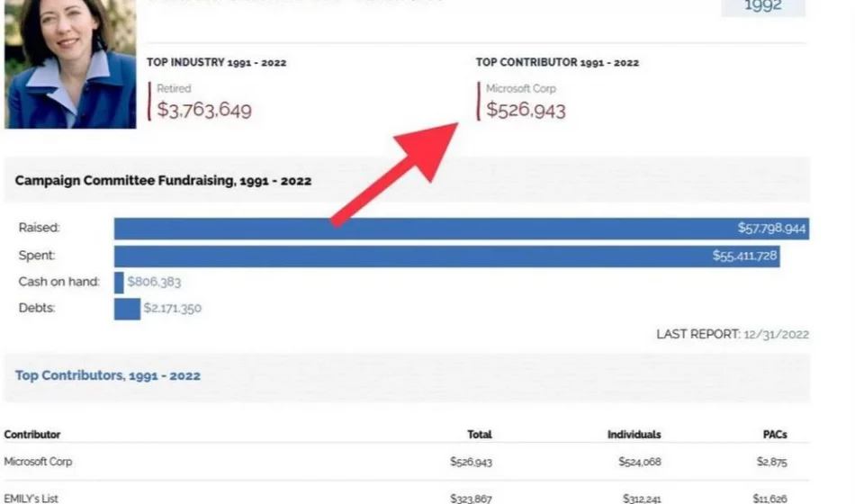Click the Retired $3,763,649 amount
The height and width of the screenshot is (504, 855).
(x=204, y=111)
